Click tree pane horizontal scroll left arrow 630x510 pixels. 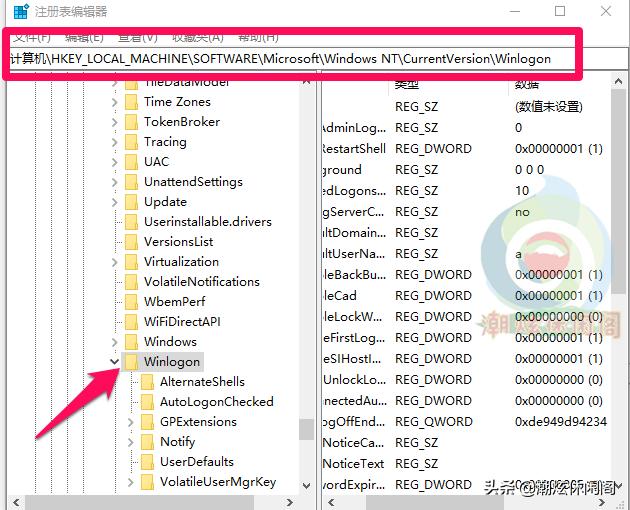point(16,502)
